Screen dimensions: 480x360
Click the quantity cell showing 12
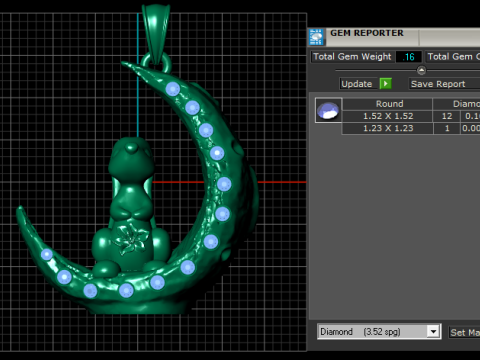pos(447,116)
